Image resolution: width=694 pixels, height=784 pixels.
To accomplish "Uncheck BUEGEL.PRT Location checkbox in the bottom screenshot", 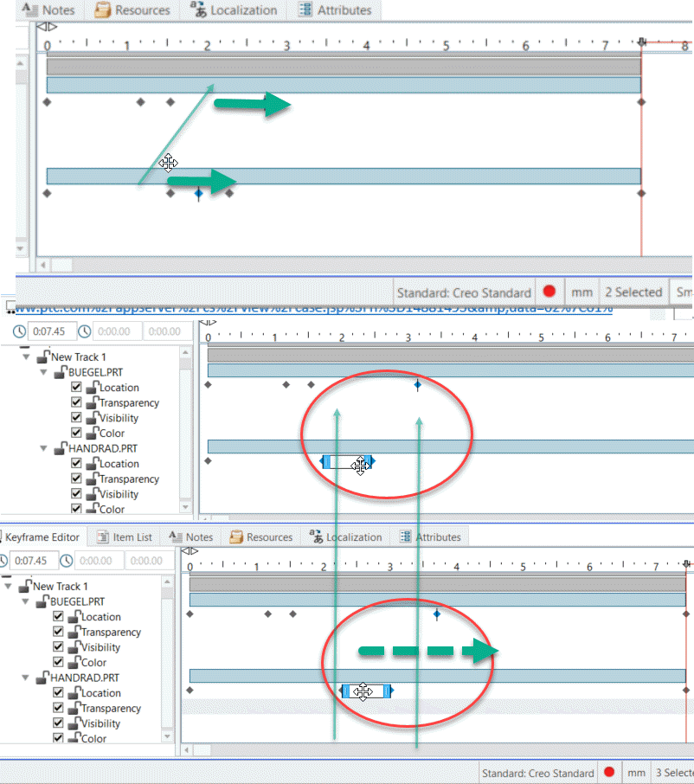I will 58,616.
